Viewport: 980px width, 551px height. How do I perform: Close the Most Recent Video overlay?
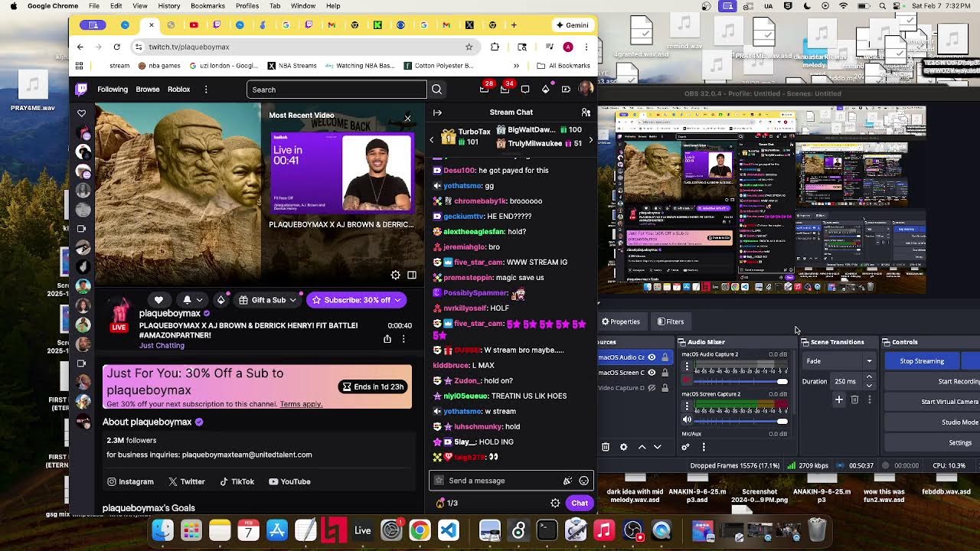[x=407, y=119]
